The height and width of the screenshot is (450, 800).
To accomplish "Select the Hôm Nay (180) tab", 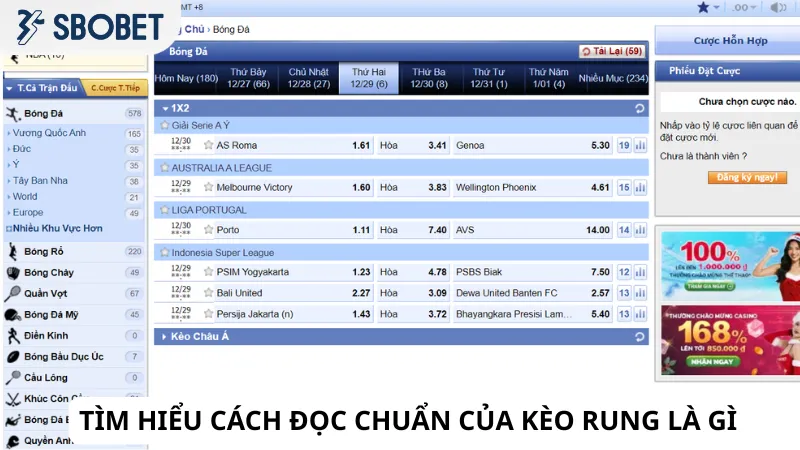I will [186, 78].
